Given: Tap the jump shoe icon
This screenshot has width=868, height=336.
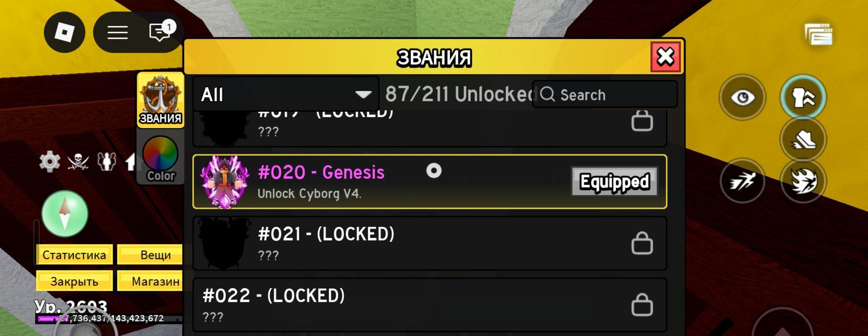Looking at the screenshot, I should 803,139.
